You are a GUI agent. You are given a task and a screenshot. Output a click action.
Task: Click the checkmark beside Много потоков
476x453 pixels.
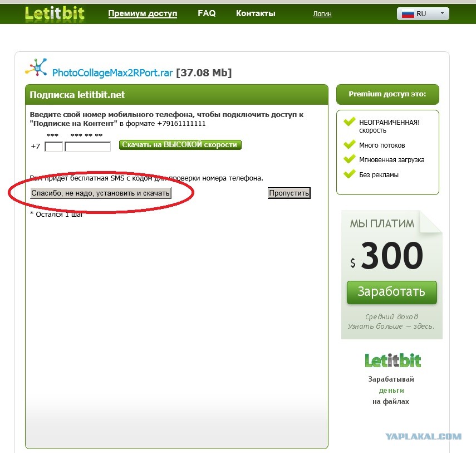click(350, 144)
